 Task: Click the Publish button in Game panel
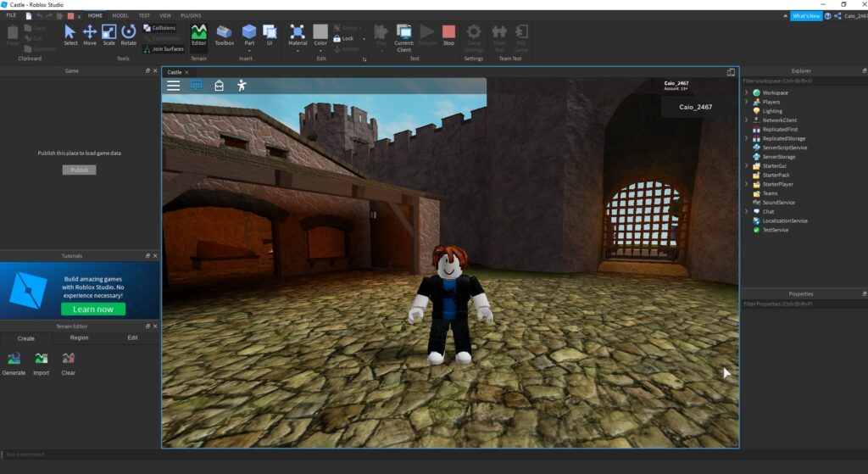tap(79, 170)
